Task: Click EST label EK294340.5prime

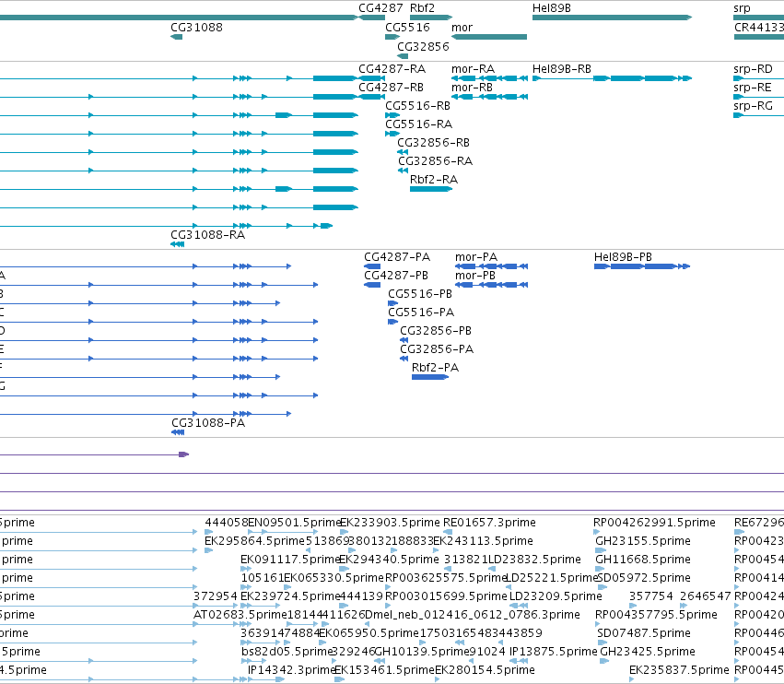Action: pos(389,560)
